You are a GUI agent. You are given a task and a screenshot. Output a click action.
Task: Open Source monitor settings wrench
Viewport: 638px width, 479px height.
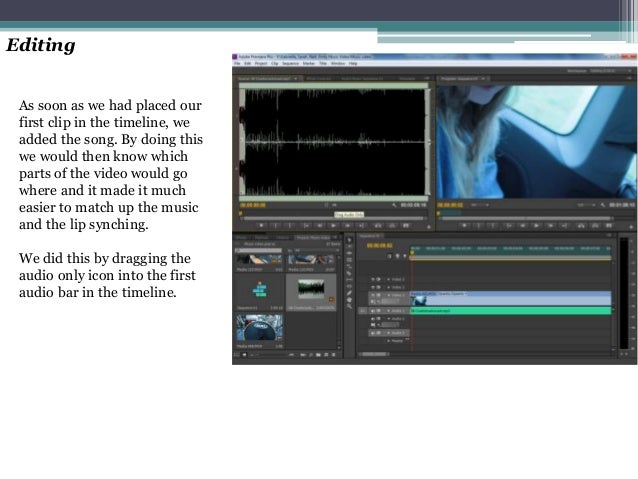[x=394, y=205]
